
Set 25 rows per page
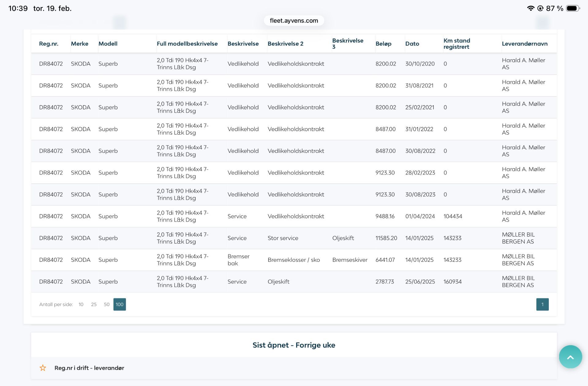tap(94, 304)
